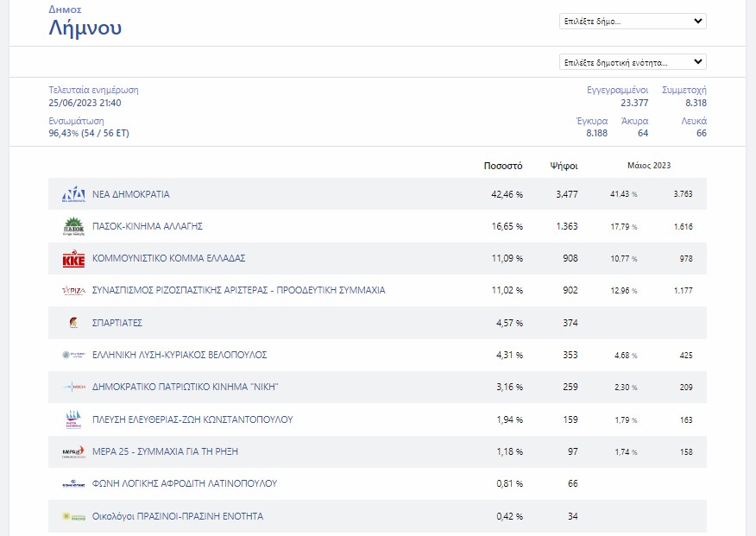Click the 'Ψήφοι' column header
Viewport: 756px width, 536px height.
[564, 167]
